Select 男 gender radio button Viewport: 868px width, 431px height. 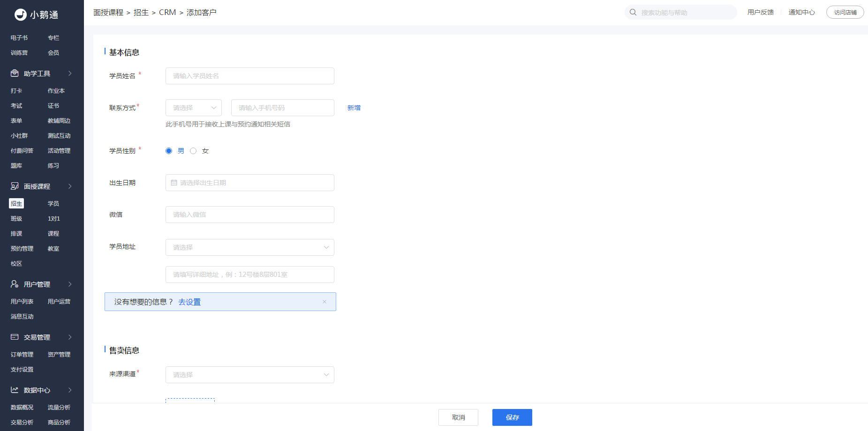pos(169,151)
